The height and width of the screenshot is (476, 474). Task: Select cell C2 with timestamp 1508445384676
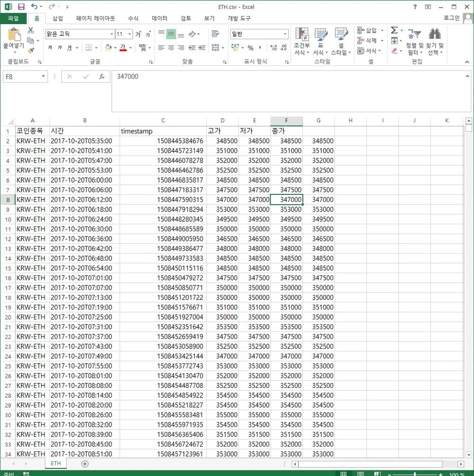coord(163,141)
